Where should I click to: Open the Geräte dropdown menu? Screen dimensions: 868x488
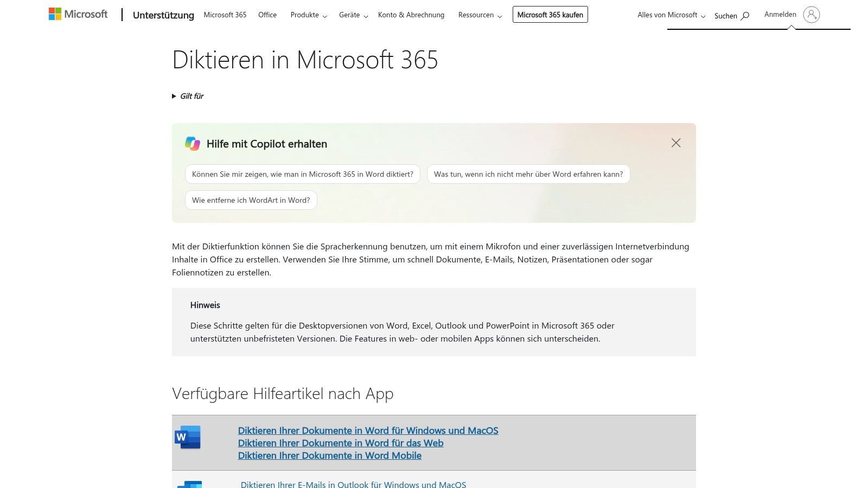354,15
